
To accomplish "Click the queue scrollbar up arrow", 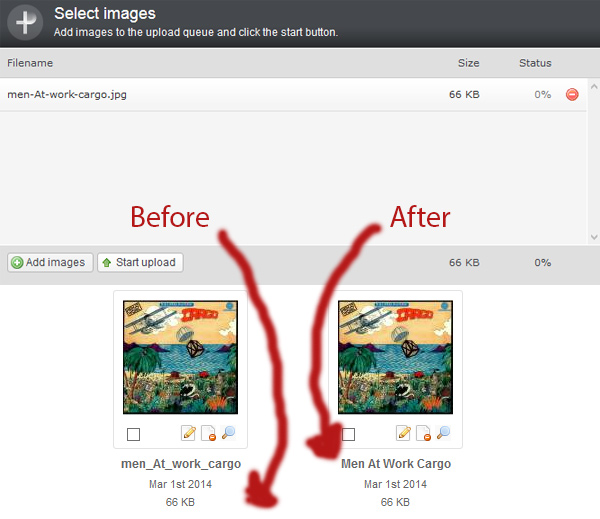I will click(x=594, y=87).
